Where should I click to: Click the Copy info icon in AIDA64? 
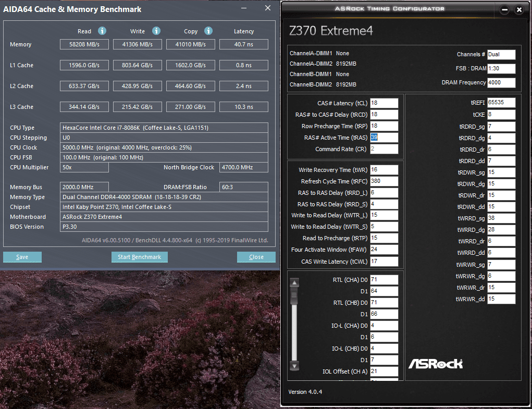coord(208,31)
